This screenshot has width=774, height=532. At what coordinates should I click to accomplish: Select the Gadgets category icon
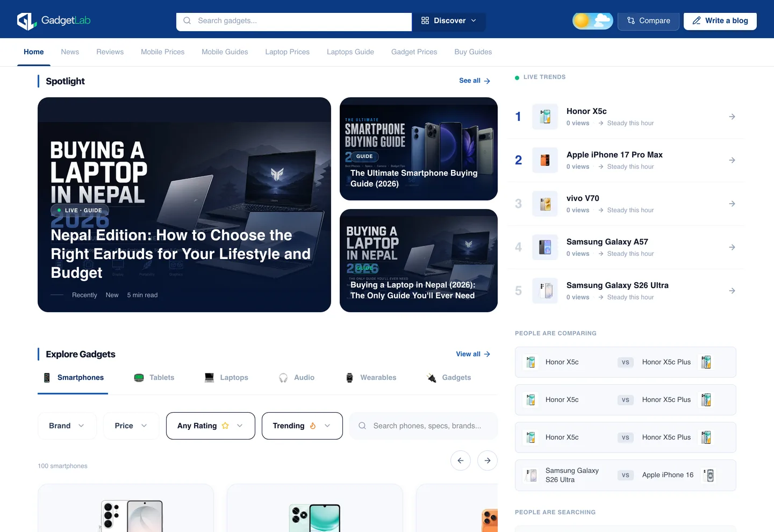click(x=431, y=378)
